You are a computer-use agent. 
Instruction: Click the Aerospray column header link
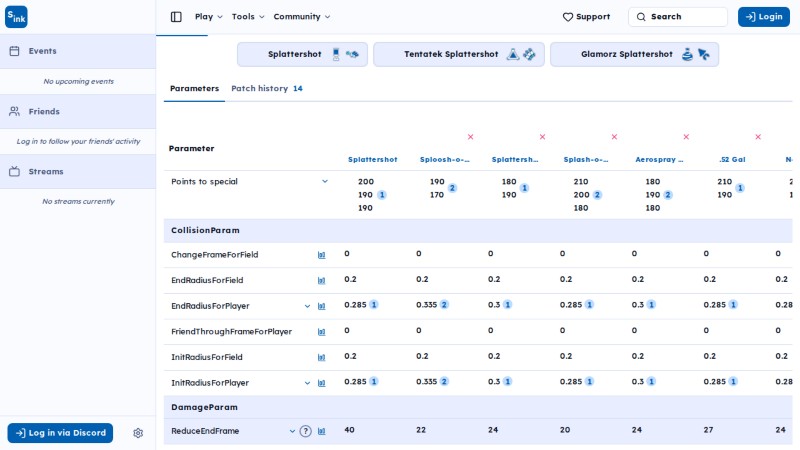(659, 160)
